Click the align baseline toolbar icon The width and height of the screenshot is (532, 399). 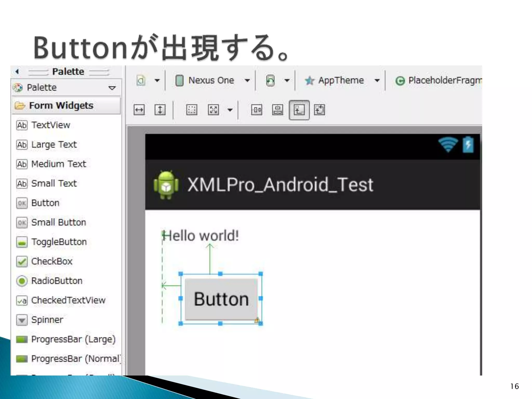tap(277, 110)
